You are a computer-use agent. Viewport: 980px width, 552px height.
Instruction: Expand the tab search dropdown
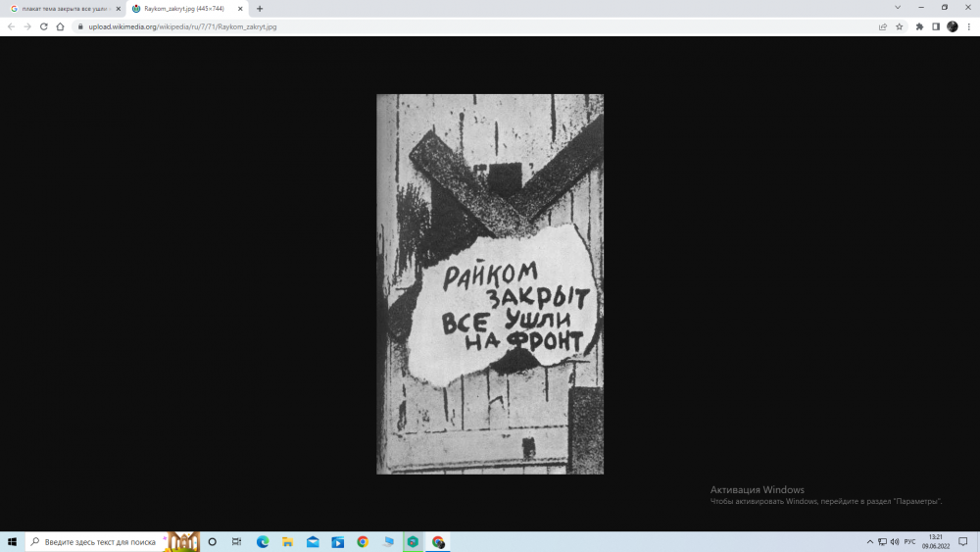pyautogui.click(x=898, y=8)
